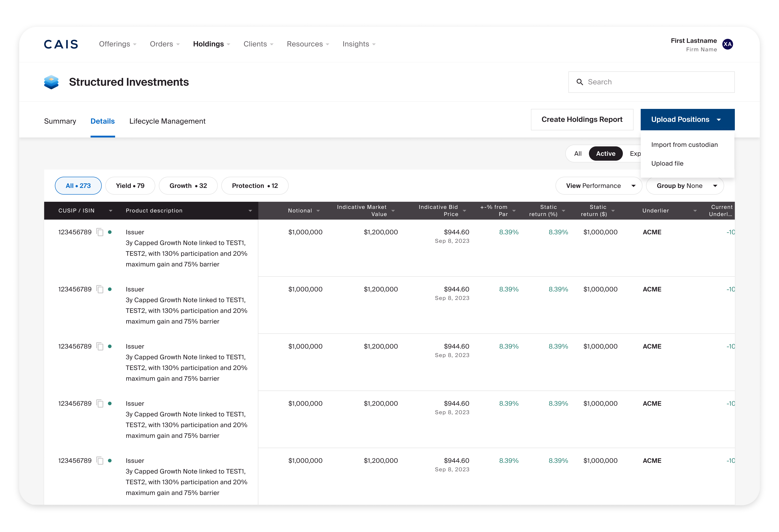Click the CAIS logo
This screenshot has height=532, width=779.
61,44
